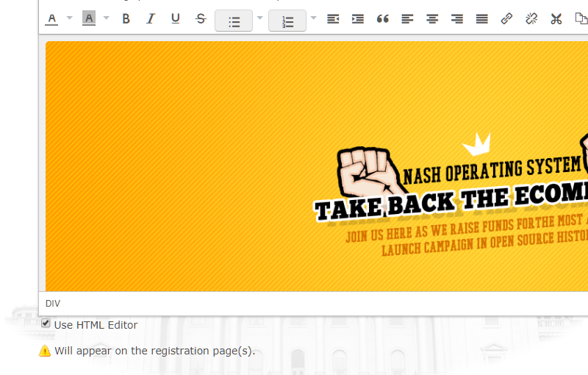Open the background color dropdown arrow
Image resolution: width=588 pixels, height=375 pixels.
tap(106, 18)
